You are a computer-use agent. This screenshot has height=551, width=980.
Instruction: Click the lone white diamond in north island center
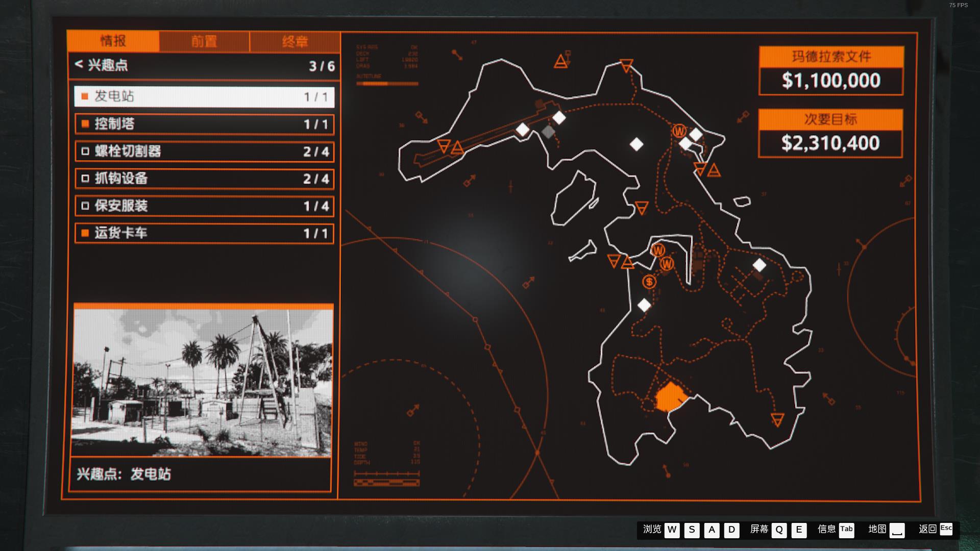pyautogui.click(x=636, y=144)
